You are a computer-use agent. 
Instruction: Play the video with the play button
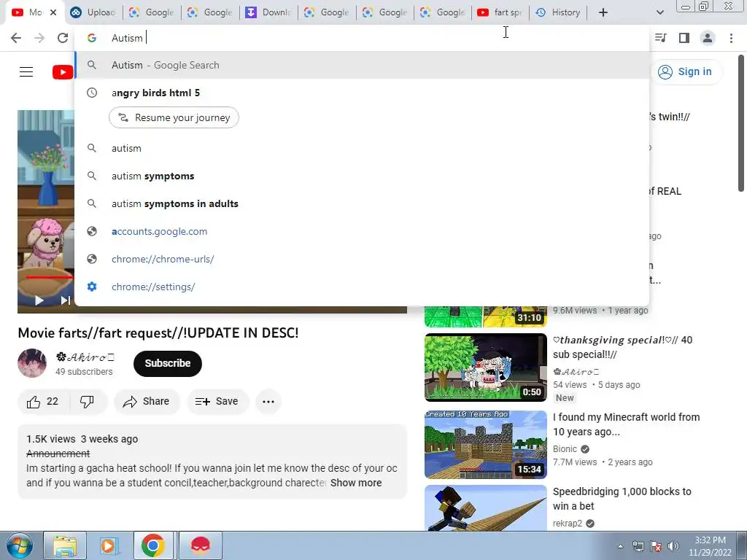point(39,300)
